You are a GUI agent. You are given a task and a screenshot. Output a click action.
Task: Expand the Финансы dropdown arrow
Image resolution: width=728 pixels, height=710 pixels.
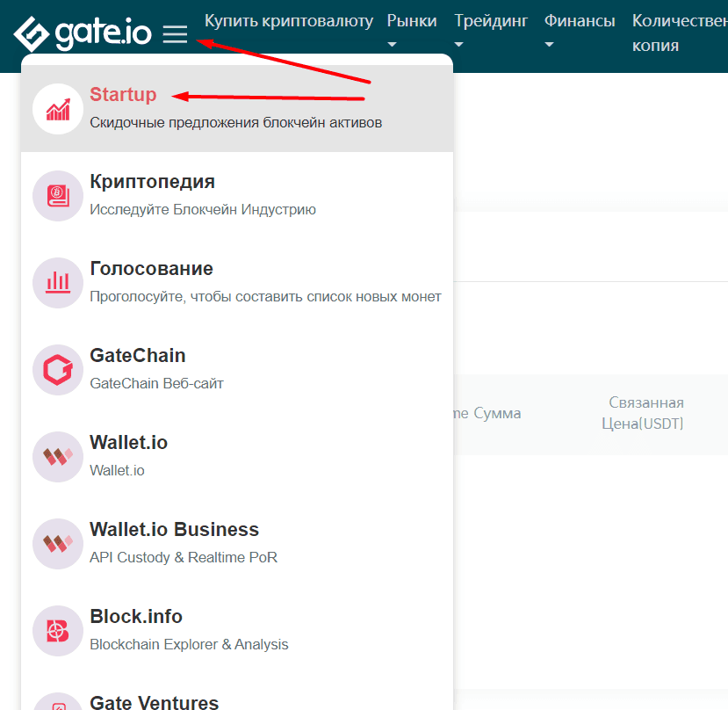[x=549, y=45]
